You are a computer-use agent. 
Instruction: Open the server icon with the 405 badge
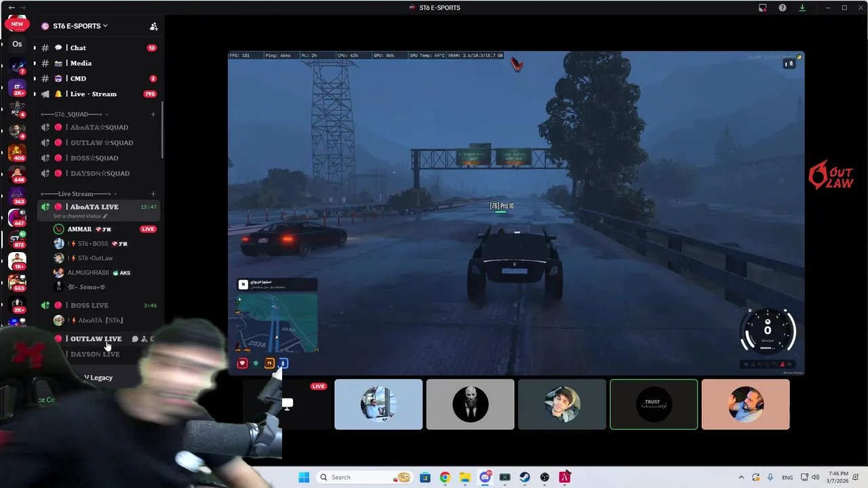[x=17, y=152]
